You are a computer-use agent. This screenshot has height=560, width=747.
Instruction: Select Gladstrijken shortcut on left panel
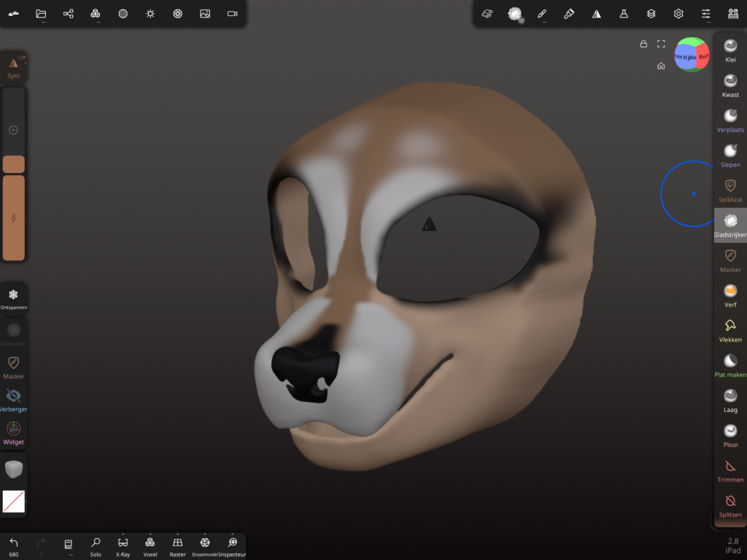pos(13,334)
